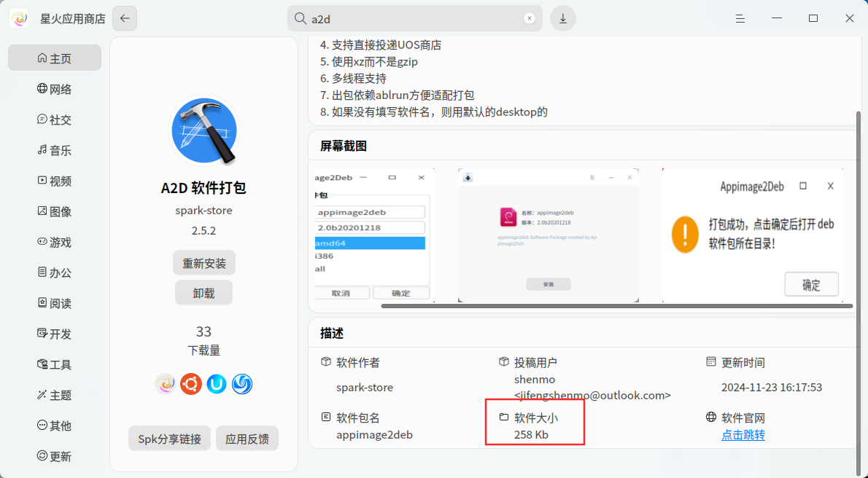Click the Spark Store distro support icon
Image resolution: width=868 pixels, height=478 pixels.
click(x=165, y=383)
